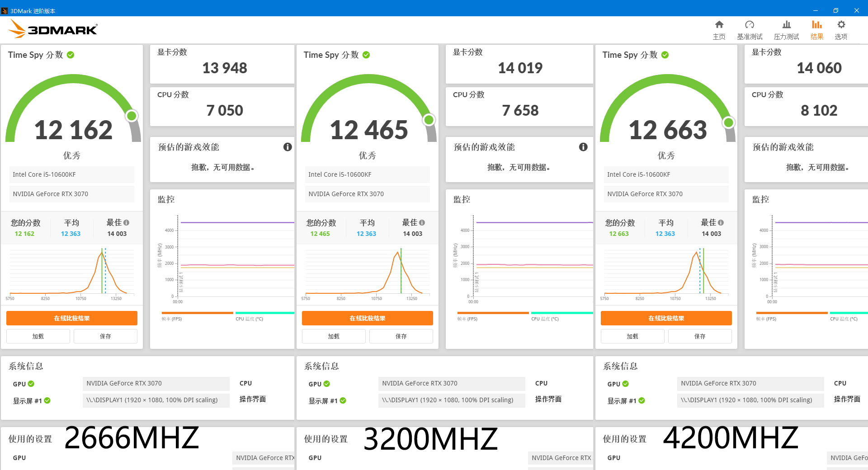Click the 3DMark app icon in the title bar
The height and width of the screenshot is (470, 868).
[5, 10]
